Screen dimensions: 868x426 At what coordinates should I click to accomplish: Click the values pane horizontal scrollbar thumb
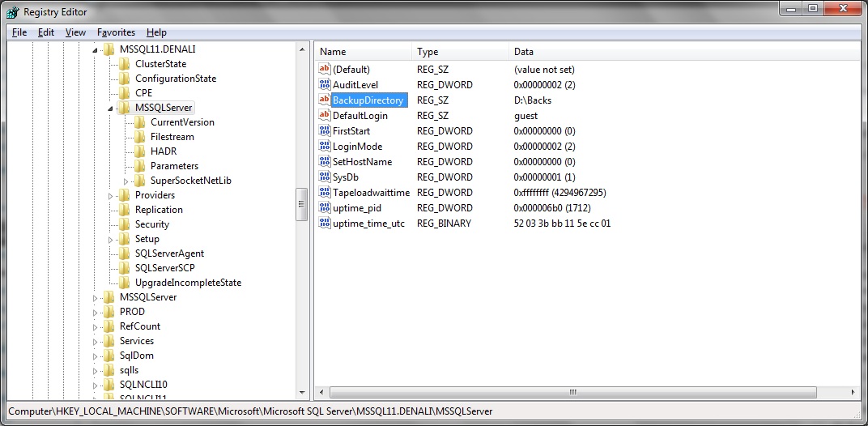[x=572, y=392]
